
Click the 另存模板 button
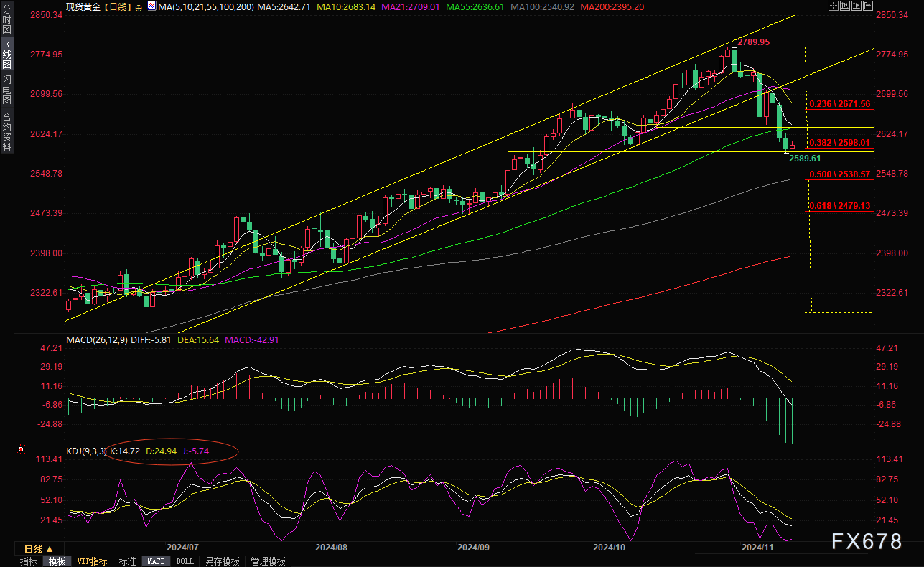click(x=223, y=561)
